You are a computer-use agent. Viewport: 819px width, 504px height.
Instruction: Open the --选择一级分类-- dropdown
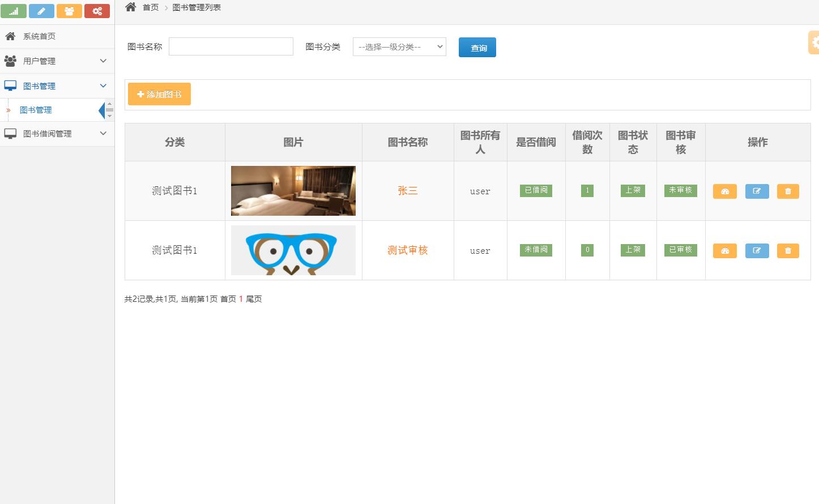pyautogui.click(x=399, y=47)
